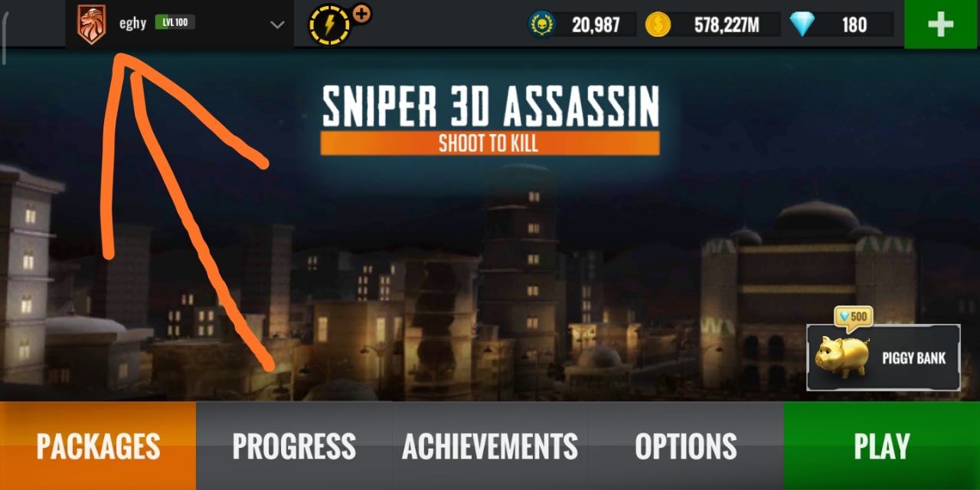Click the green plus add currency button
The width and height of the screenshot is (980, 490).
point(942,24)
